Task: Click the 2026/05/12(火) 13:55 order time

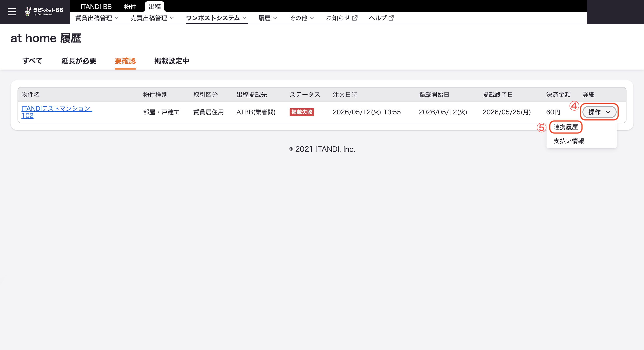Action: pos(367,112)
